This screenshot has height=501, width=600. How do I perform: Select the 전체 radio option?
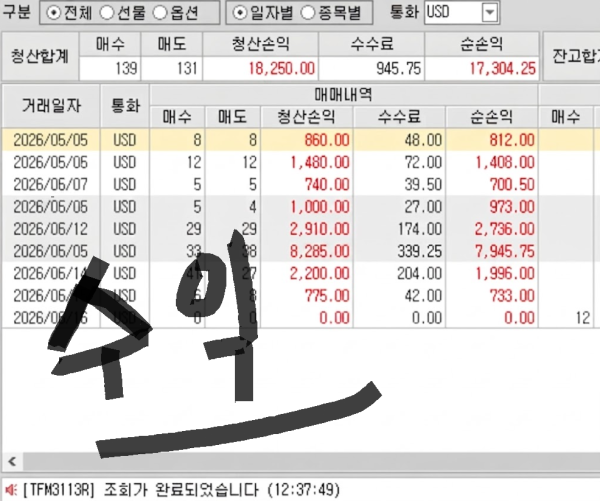point(53,13)
